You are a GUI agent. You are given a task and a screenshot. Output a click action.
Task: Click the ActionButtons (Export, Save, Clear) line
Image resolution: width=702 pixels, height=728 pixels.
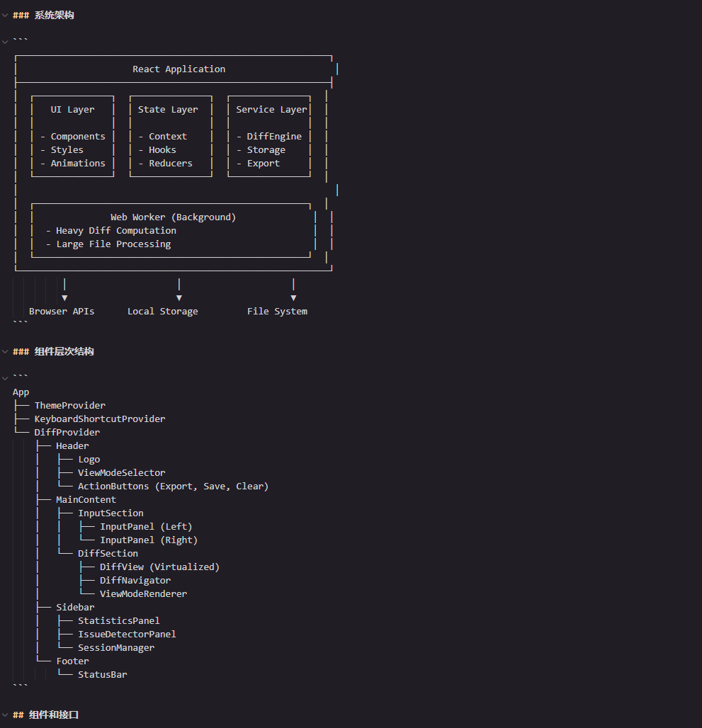coord(173,487)
